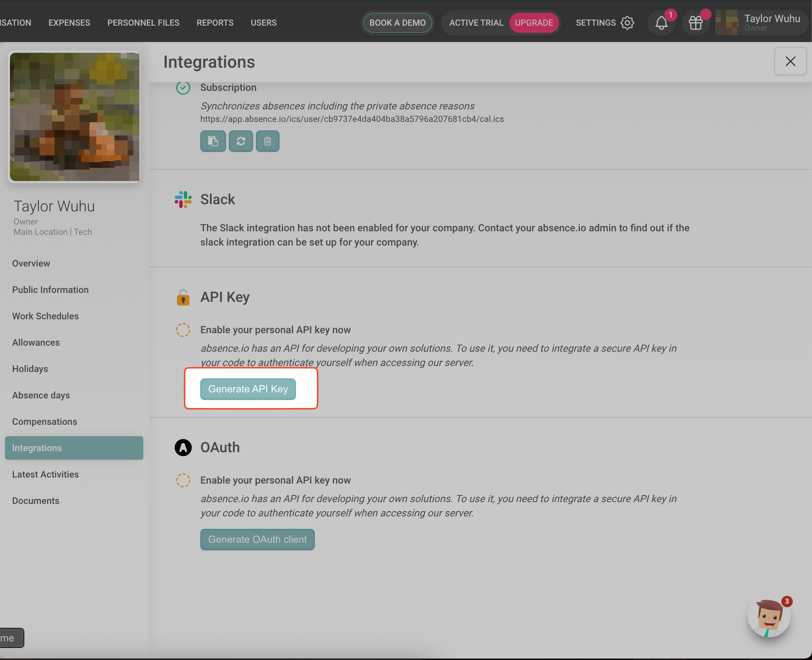Screen dimensions: 812x660
Task: Open Work Schedules in sidebar
Action: pyautogui.click(x=45, y=316)
